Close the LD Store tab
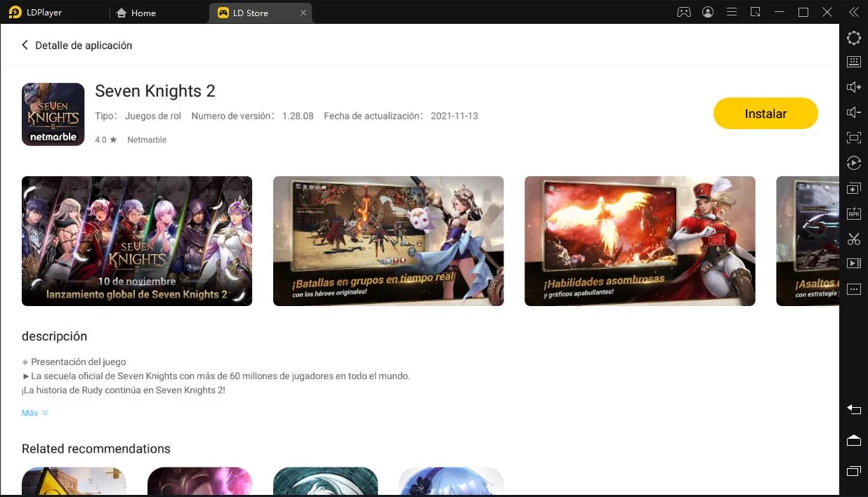The height and width of the screenshot is (497, 868). (x=303, y=13)
